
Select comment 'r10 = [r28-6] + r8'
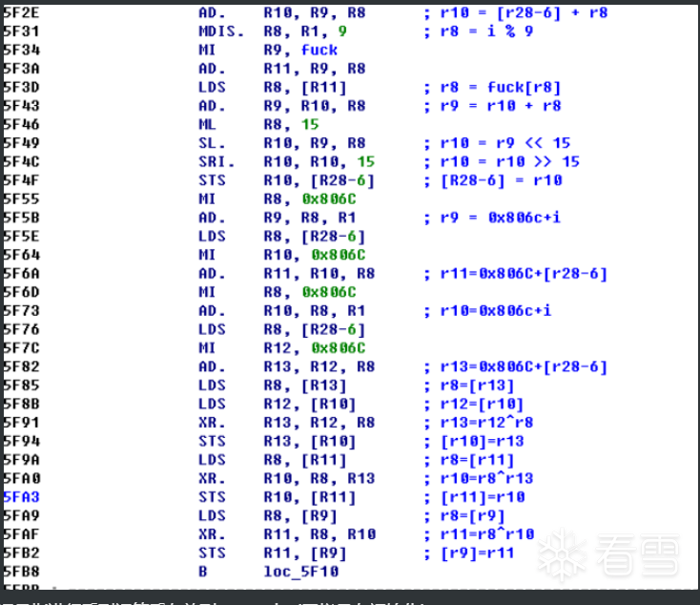[x=524, y=12]
